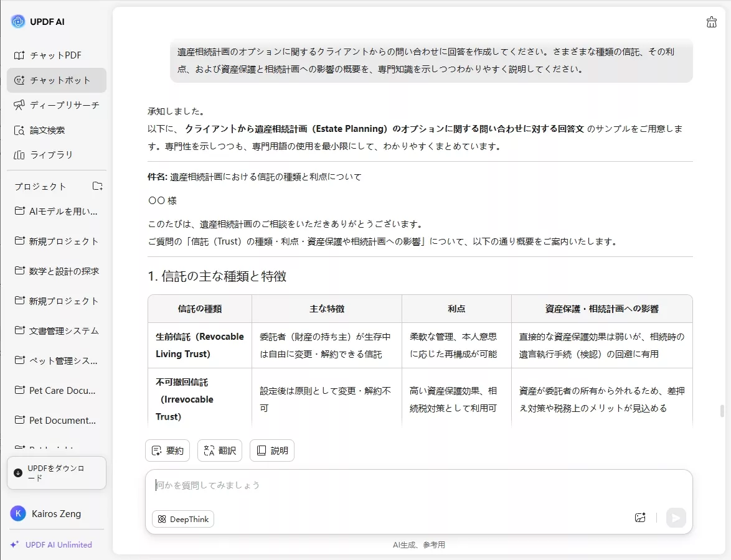Image resolution: width=731 pixels, height=560 pixels.
Task: Click the image attachment icon in input box
Action: point(640,518)
